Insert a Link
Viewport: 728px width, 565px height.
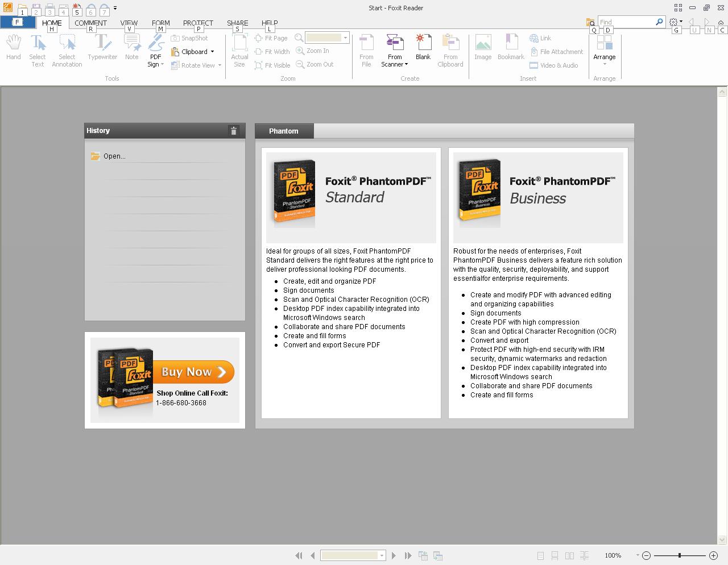click(540, 38)
